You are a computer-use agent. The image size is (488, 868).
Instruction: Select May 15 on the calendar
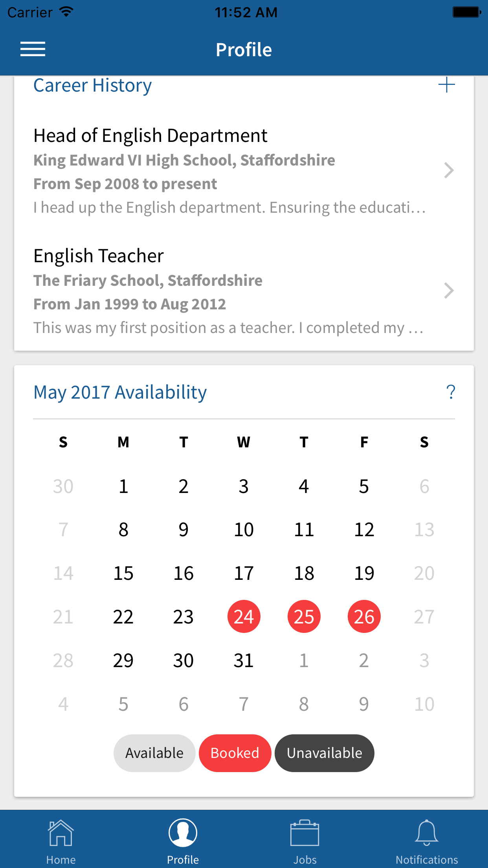(x=123, y=573)
